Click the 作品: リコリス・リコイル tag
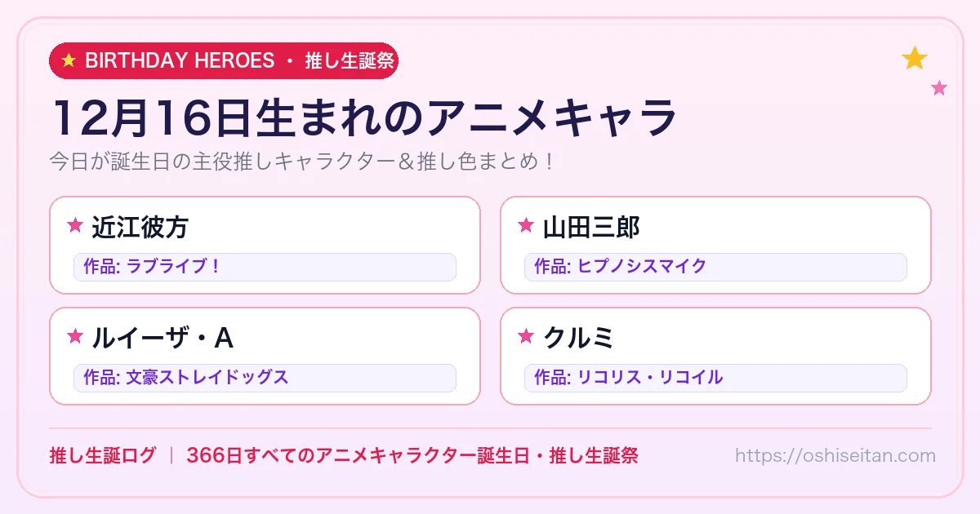The width and height of the screenshot is (980, 514). click(x=715, y=378)
